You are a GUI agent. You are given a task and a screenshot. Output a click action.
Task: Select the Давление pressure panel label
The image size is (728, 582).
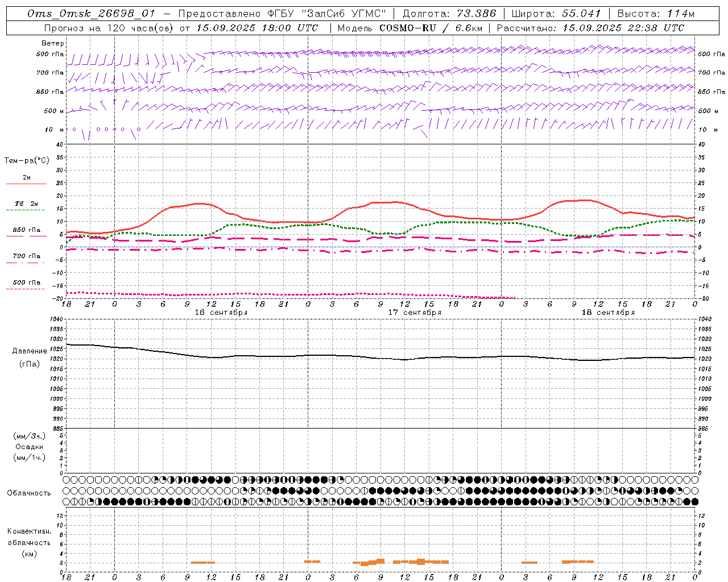[x=30, y=351]
